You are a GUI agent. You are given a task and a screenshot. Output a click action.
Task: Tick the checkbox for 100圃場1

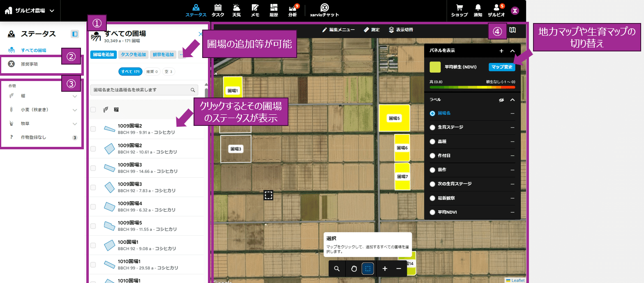[93, 245]
